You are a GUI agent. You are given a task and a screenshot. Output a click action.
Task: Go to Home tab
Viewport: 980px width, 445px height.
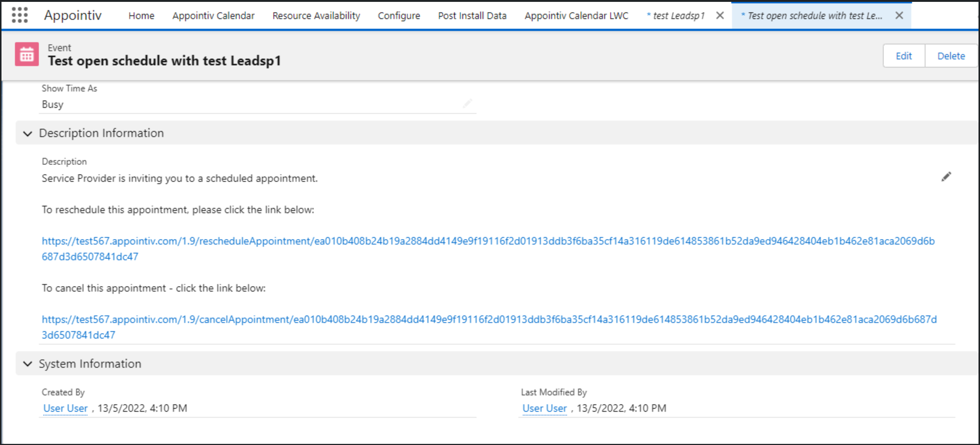[141, 16]
